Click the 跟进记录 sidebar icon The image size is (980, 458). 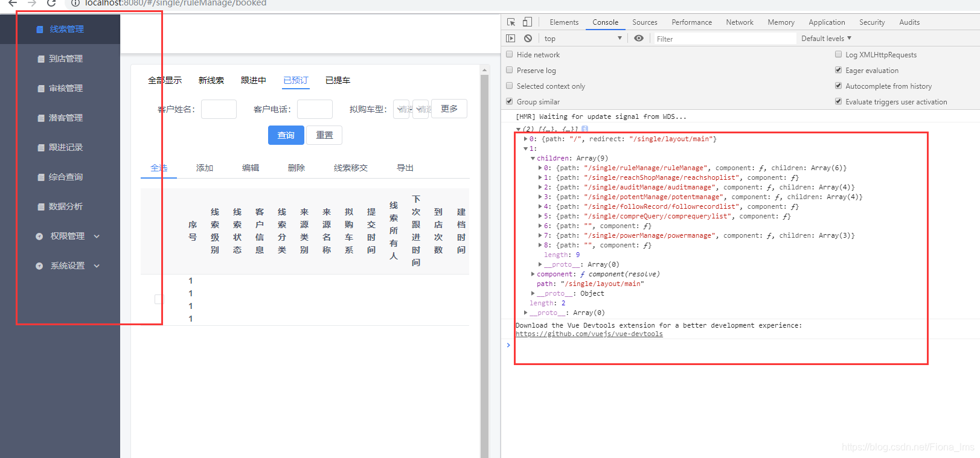click(x=40, y=148)
